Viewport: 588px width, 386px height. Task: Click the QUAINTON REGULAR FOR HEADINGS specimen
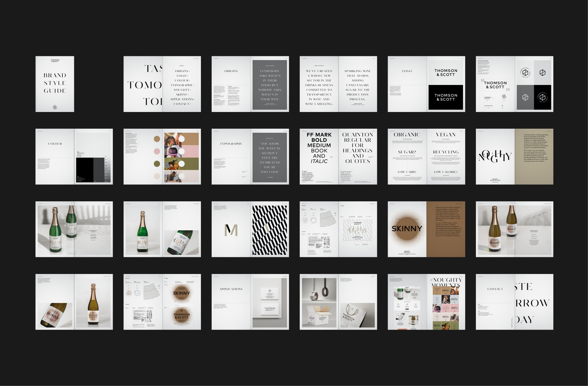pos(358,148)
